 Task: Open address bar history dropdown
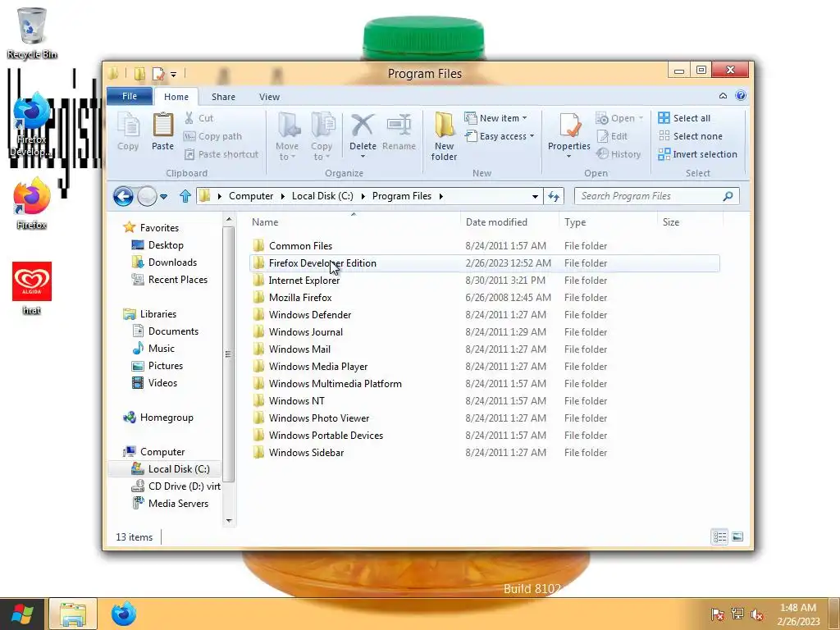(x=535, y=196)
